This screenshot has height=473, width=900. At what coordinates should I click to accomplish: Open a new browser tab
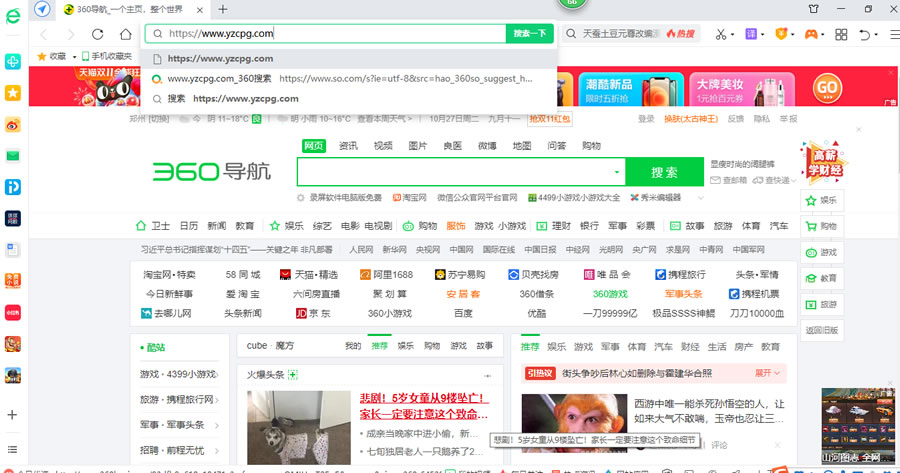[223, 9]
